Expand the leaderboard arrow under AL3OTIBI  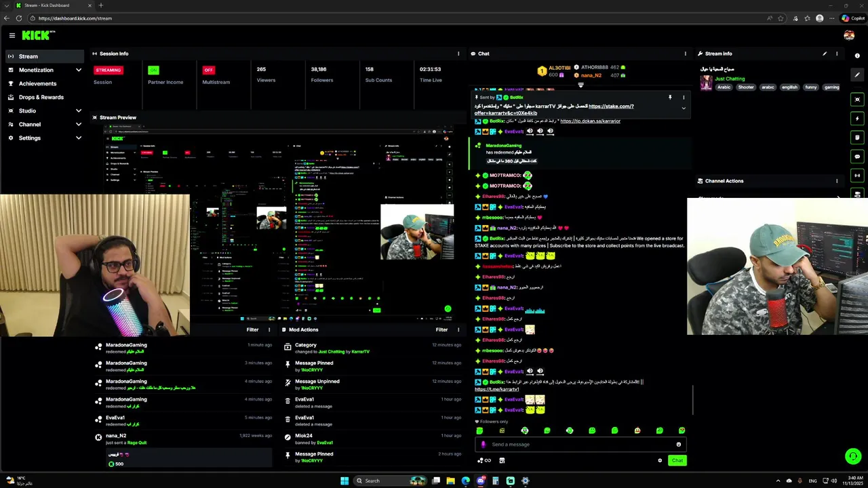click(580, 85)
